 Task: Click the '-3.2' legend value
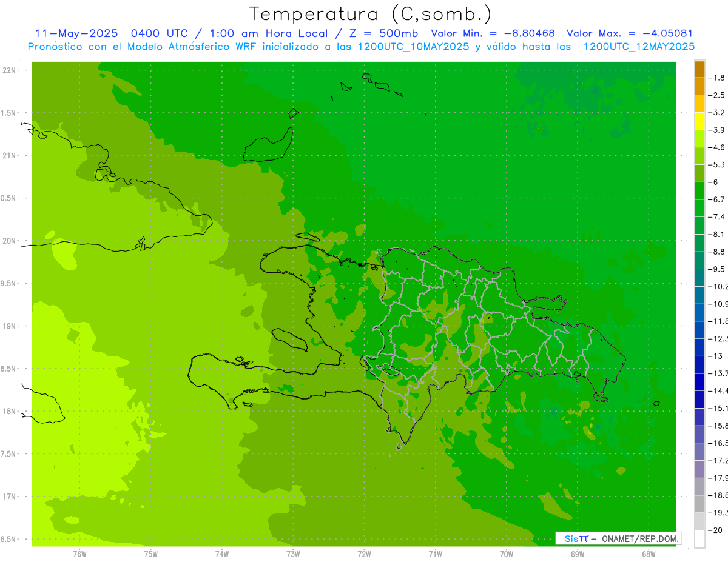point(716,112)
